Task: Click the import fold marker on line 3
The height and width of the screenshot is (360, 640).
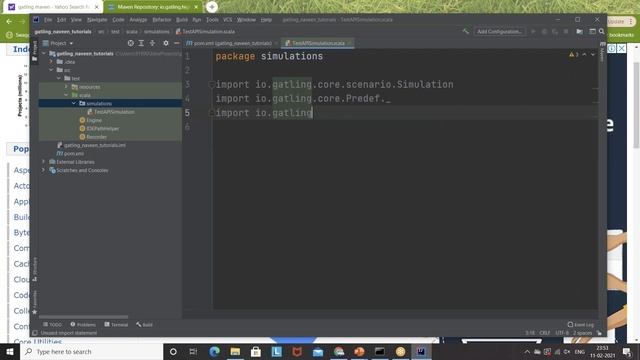Action: coord(211,84)
